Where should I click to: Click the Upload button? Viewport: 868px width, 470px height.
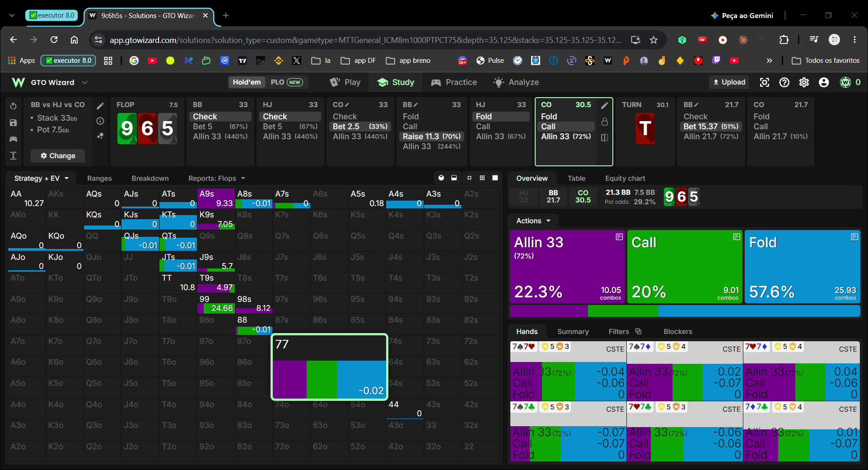(x=729, y=82)
